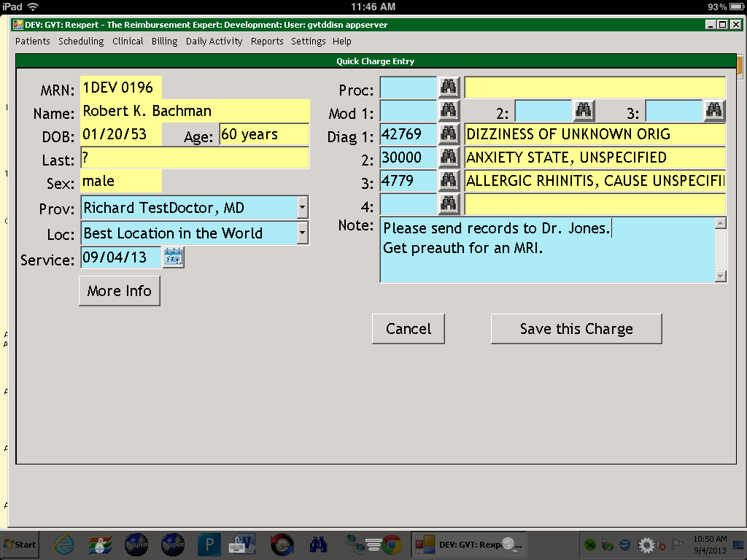747x560 pixels.
Task: Click the Diag 3 code field 4779
Action: click(x=409, y=181)
